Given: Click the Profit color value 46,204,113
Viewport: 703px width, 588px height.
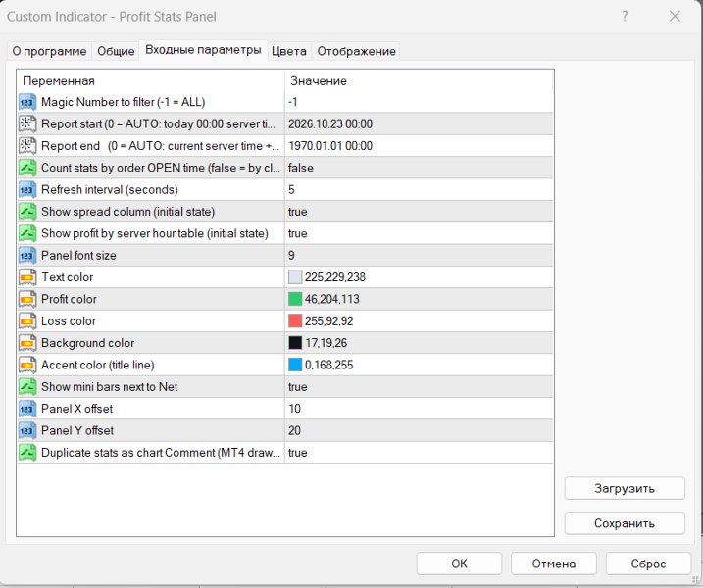Looking at the screenshot, I should point(332,299).
